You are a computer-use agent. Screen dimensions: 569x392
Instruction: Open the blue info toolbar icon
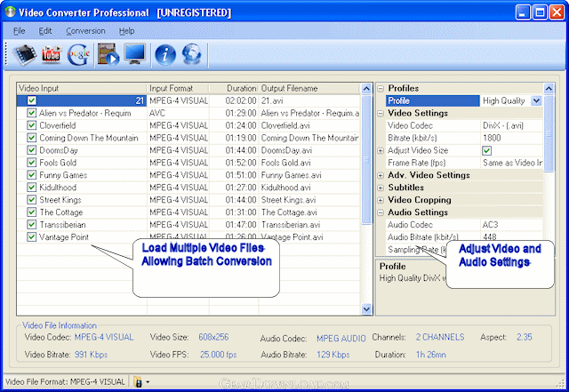coord(165,55)
